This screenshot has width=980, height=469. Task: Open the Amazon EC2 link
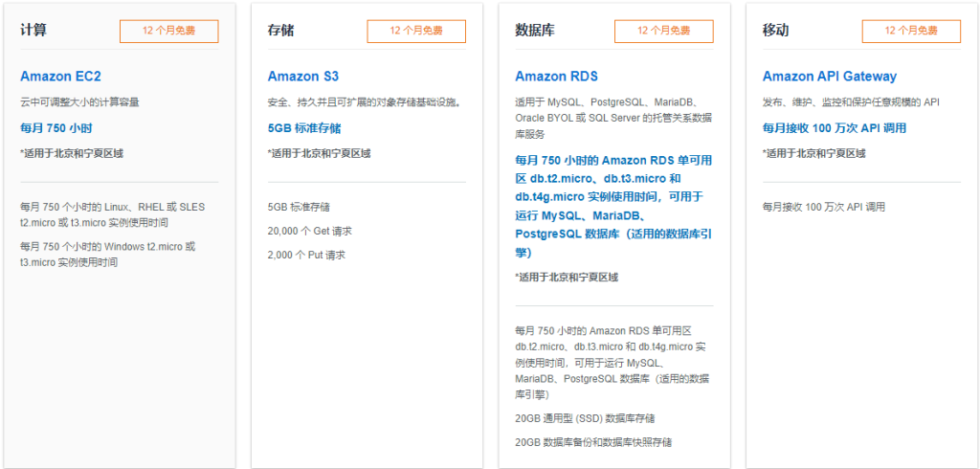(60, 77)
